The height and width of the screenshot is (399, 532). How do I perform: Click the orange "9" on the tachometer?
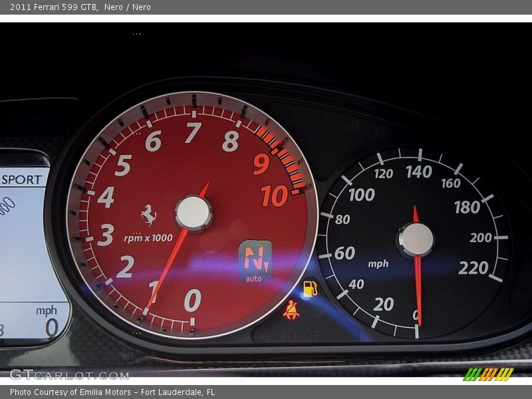pyautogui.click(x=261, y=164)
